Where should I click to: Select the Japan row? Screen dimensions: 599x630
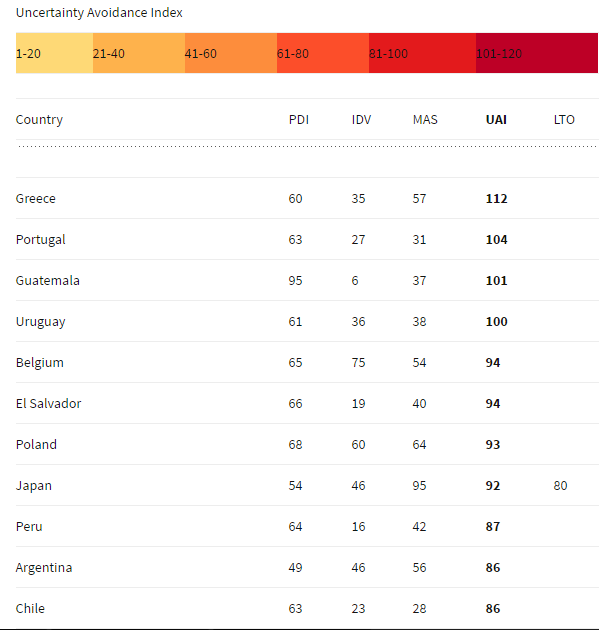(307, 485)
